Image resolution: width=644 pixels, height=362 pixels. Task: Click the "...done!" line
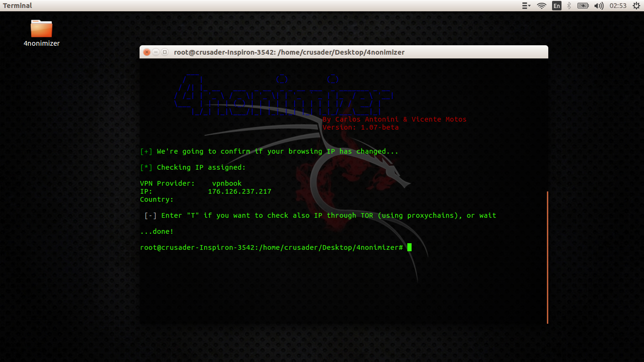coord(157,231)
